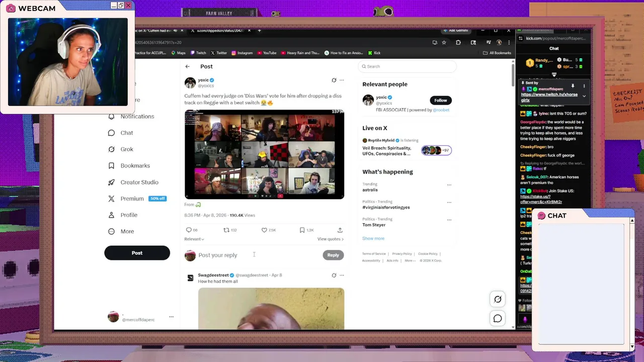The height and width of the screenshot is (362, 644).
Task: Click Chrome profile avatar icon
Action: point(499,43)
